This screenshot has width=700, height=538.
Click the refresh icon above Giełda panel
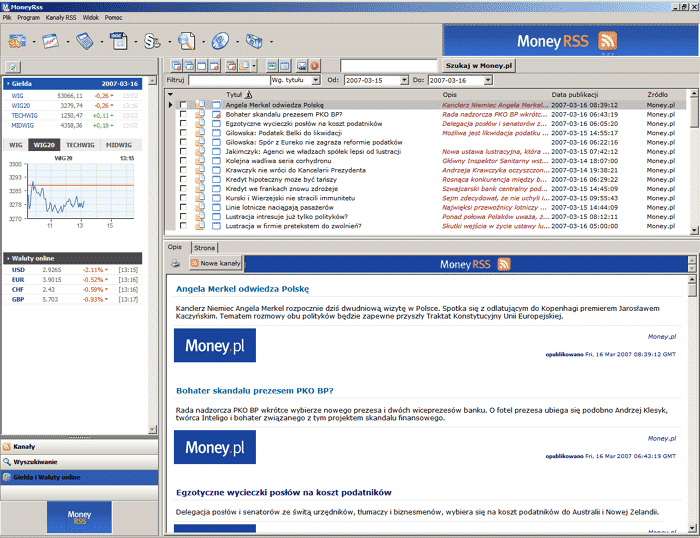point(13,67)
